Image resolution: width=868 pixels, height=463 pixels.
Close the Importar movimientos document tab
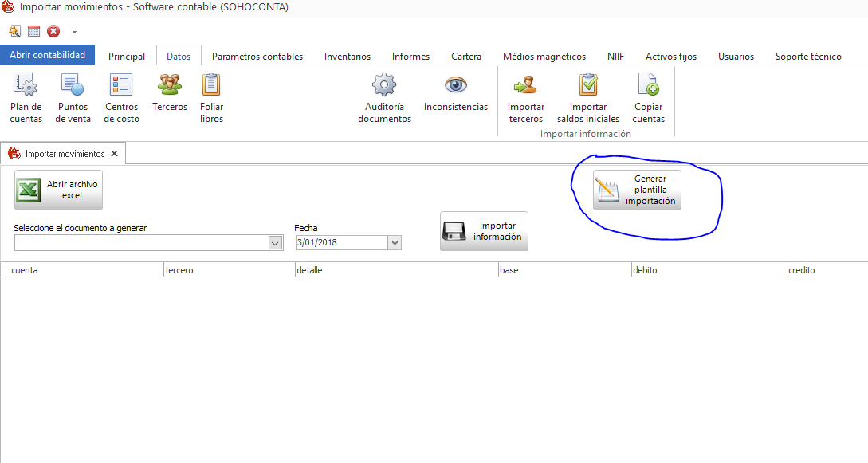[x=114, y=154]
